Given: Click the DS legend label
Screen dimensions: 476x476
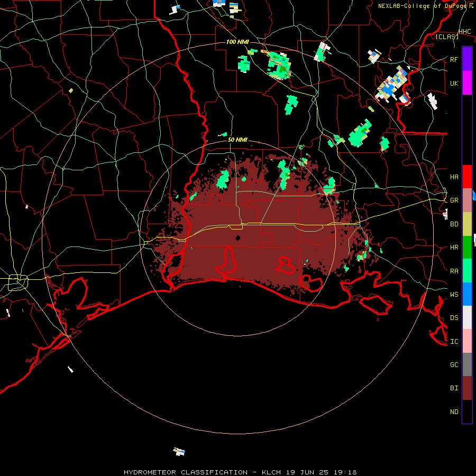Looking at the screenshot, I should coord(454,318).
